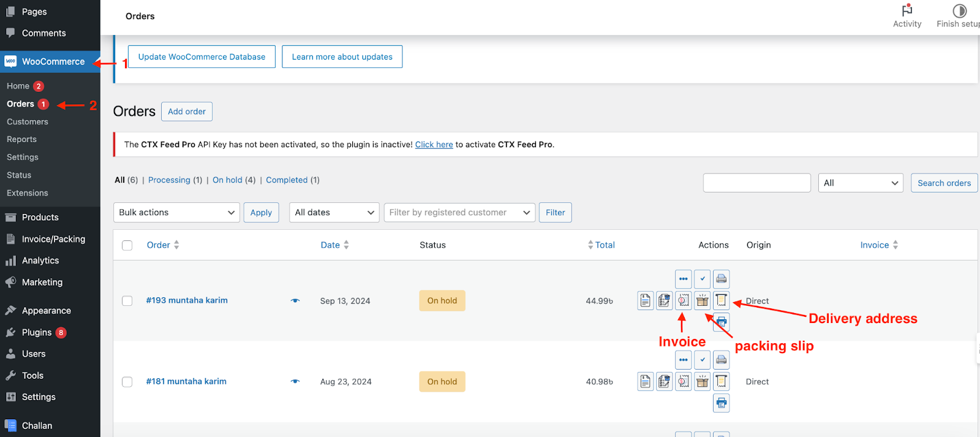This screenshot has height=437, width=980.
Task: Open three dots action for order #181
Action: pos(684,360)
